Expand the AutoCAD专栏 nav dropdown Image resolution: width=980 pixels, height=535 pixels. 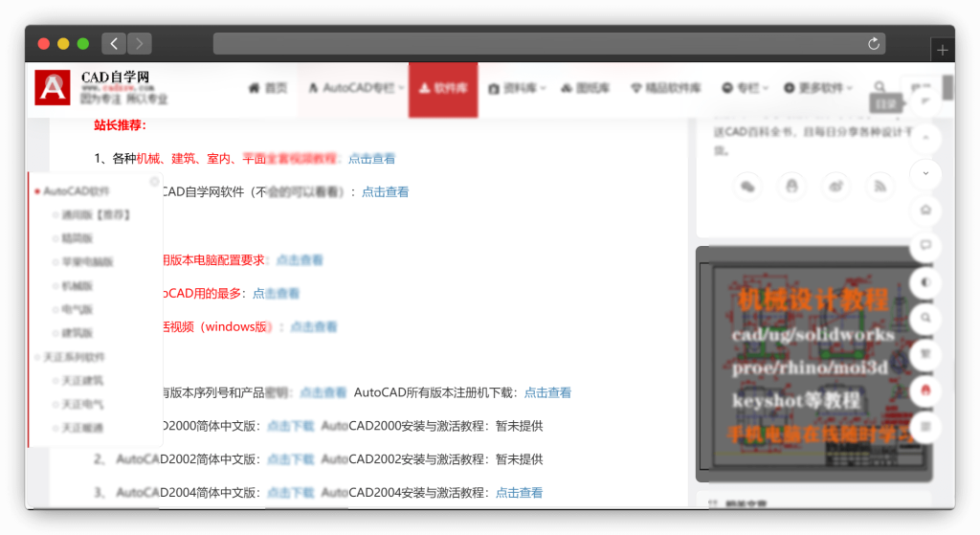click(x=356, y=88)
